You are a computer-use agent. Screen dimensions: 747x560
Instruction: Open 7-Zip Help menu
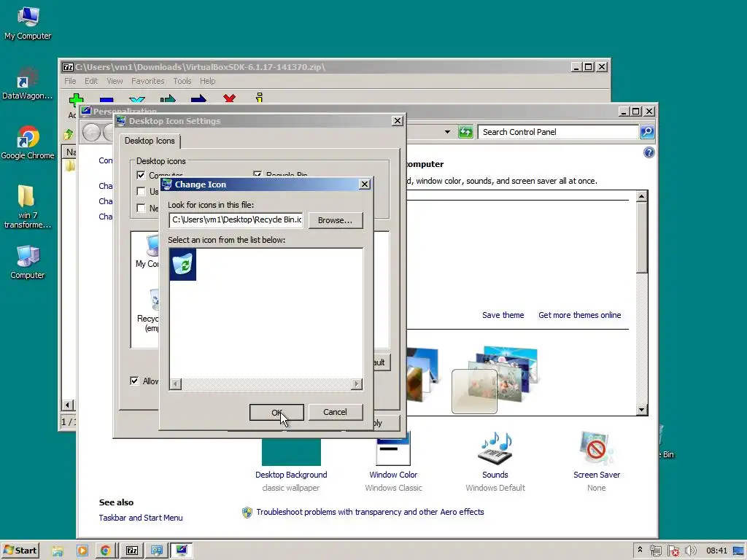pos(207,81)
